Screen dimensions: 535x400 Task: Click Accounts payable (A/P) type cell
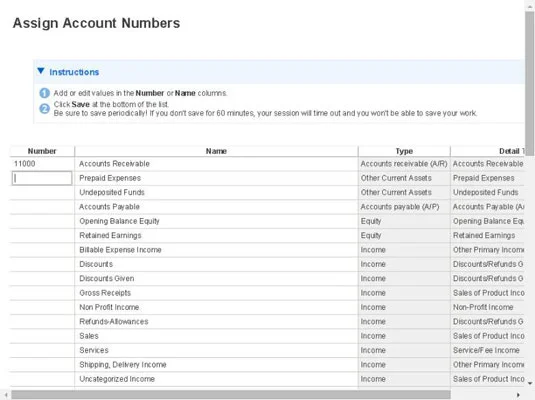coord(404,207)
